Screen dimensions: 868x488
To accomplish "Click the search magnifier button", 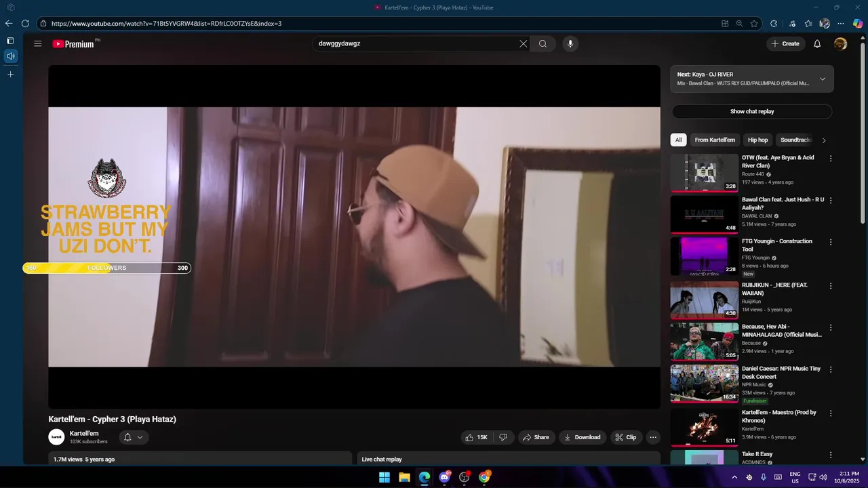I will 542,43.
